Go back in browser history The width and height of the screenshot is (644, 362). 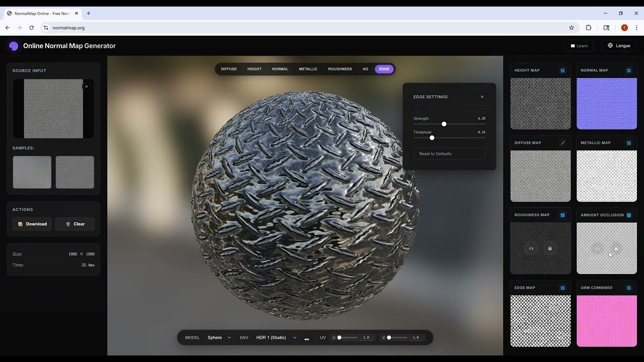click(x=8, y=28)
